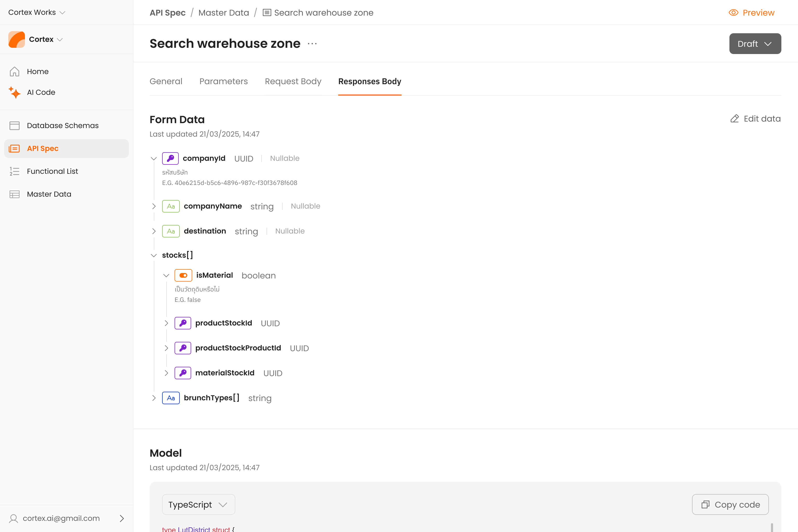The height and width of the screenshot is (532, 798).
Task: Collapse the companyId field row
Action: click(154, 158)
